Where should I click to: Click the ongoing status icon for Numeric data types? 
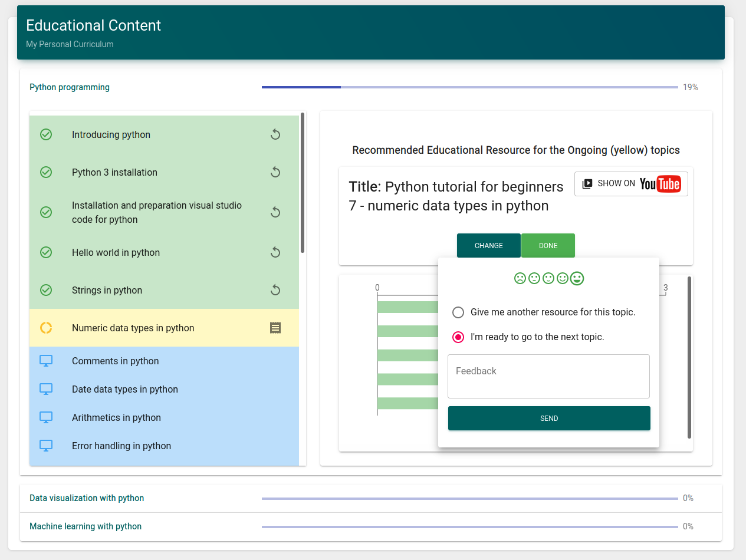click(x=46, y=328)
